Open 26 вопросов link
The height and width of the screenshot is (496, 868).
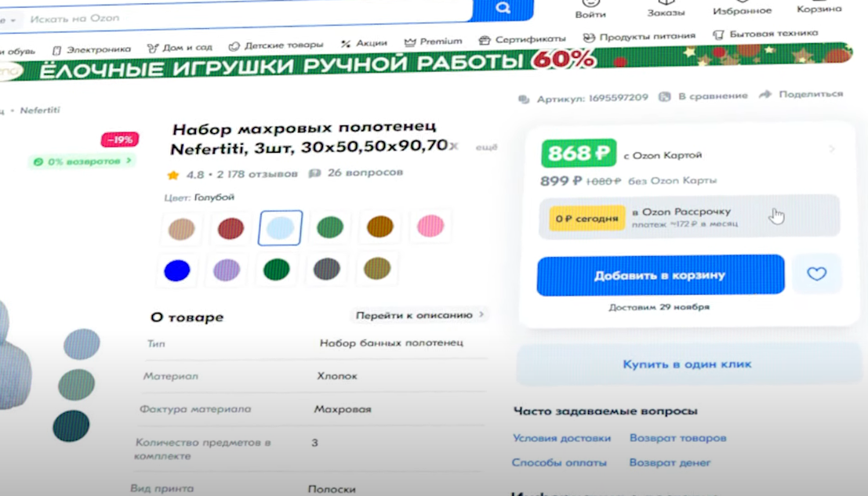point(365,172)
